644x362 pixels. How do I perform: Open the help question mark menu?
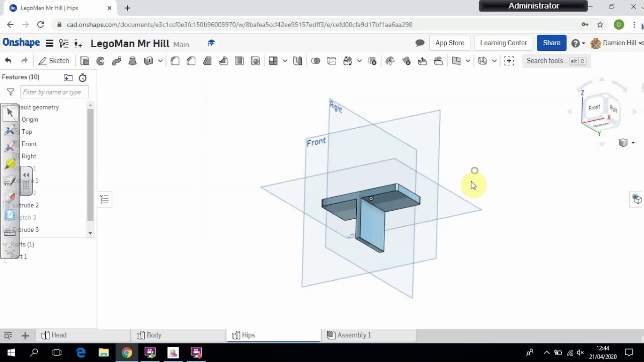578,43
